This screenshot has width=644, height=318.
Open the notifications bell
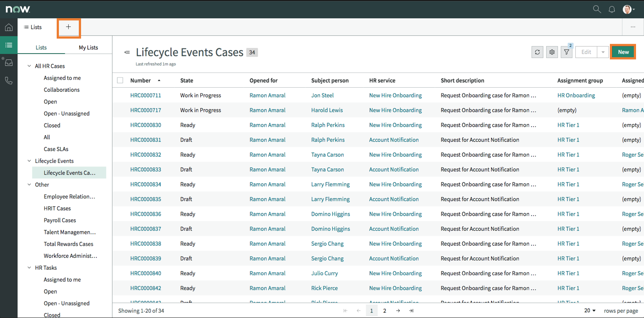(x=612, y=9)
